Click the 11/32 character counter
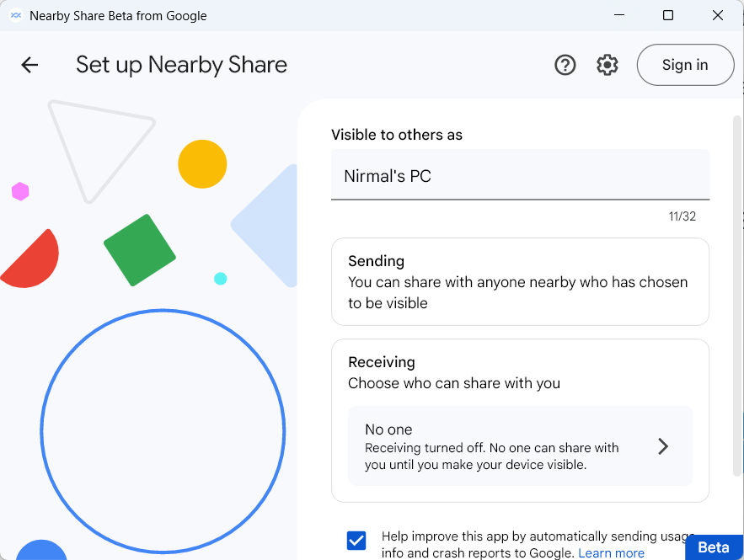744x560 pixels. coord(682,216)
